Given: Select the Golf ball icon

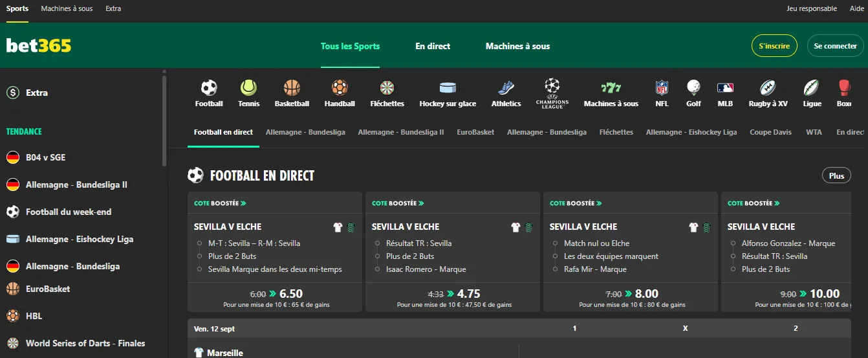Looking at the screenshot, I should click(693, 87).
